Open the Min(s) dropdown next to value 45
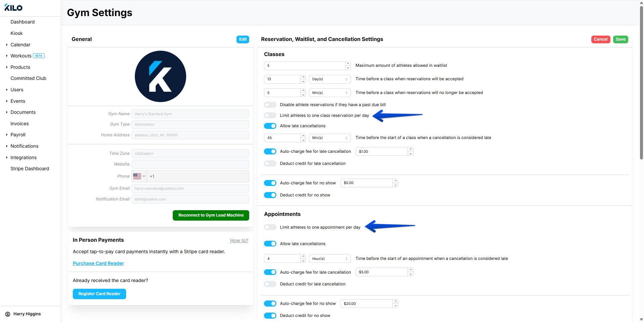This screenshot has width=644, height=322. click(330, 138)
